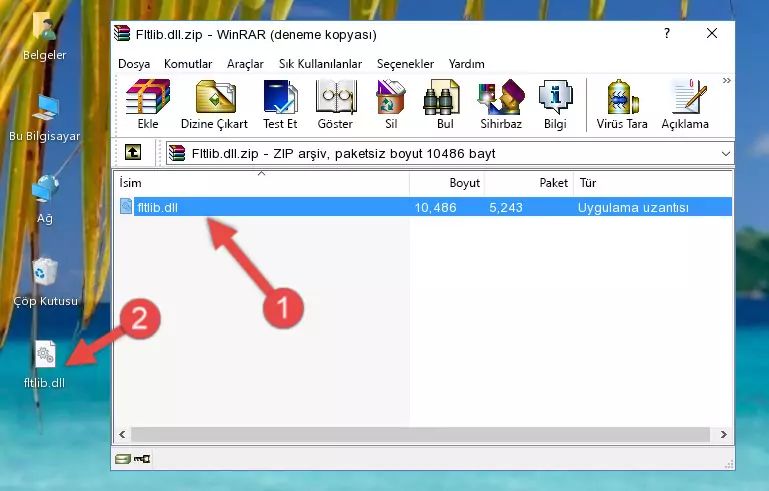Click the archive path text field
This screenshot has width=769, height=491.
tap(450, 154)
